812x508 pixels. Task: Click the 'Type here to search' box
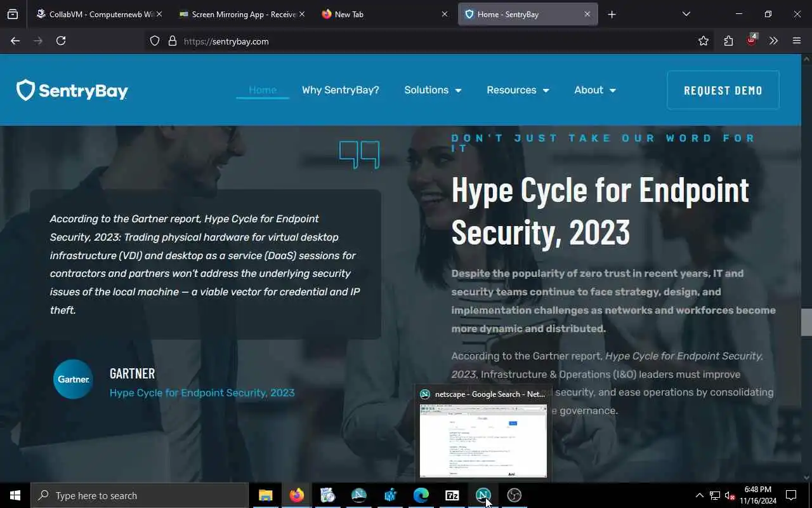coord(140,495)
